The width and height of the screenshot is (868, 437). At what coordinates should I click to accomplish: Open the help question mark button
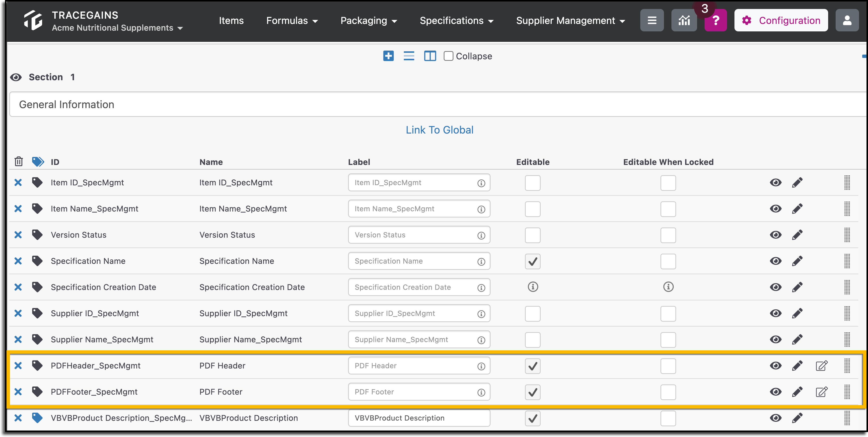click(715, 20)
